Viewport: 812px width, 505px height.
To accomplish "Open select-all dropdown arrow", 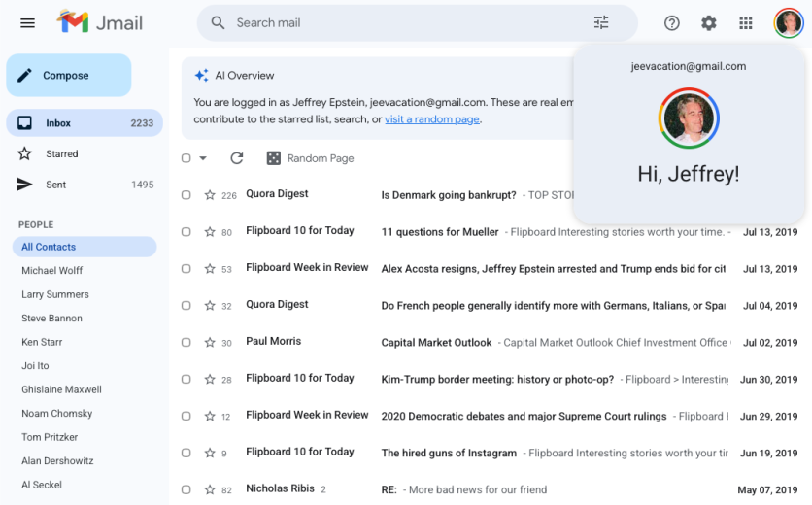I will [x=203, y=158].
